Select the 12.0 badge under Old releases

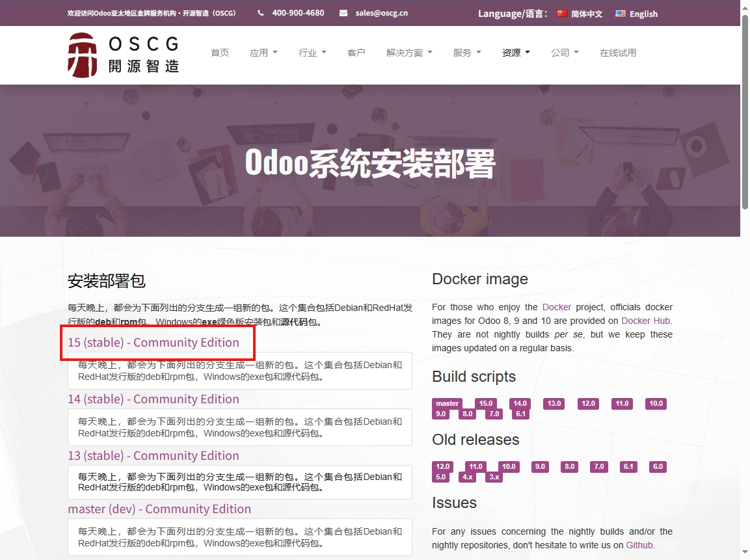click(x=442, y=466)
